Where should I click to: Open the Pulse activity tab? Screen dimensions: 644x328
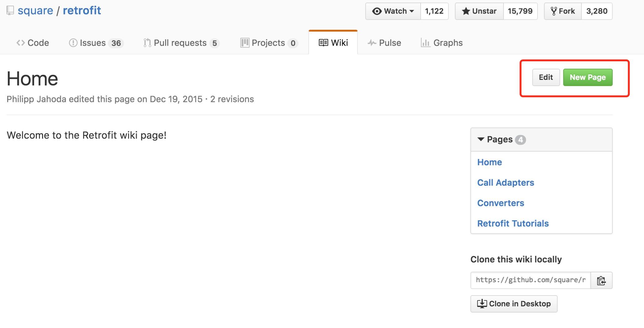384,43
